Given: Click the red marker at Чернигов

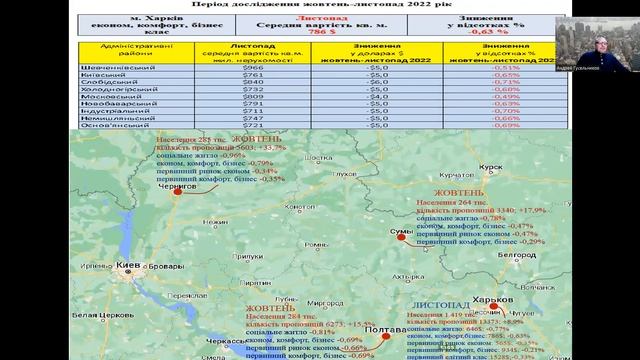Looking at the screenshot, I should click(x=178, y=191).
